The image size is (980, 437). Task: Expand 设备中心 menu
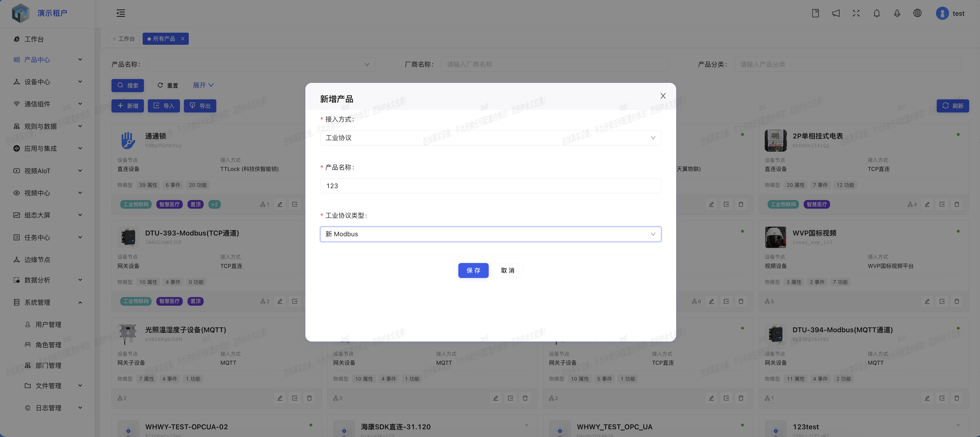point(48,82)
